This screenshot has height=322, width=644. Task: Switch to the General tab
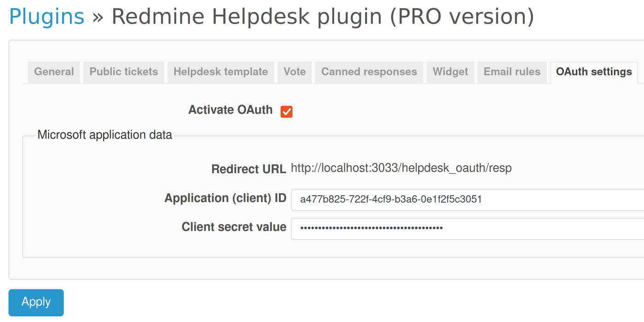point(53,72)
